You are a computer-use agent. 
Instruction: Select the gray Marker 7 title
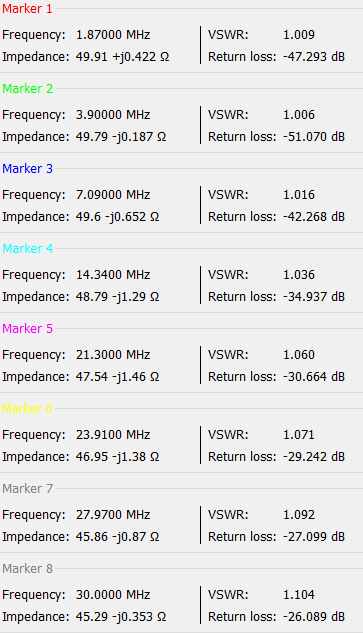(27, 488)
